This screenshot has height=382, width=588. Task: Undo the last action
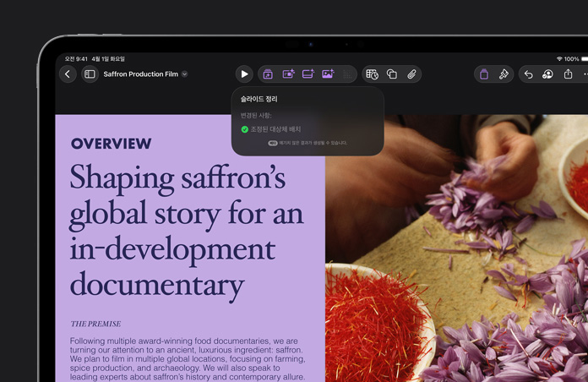click(x=528, y=74)
